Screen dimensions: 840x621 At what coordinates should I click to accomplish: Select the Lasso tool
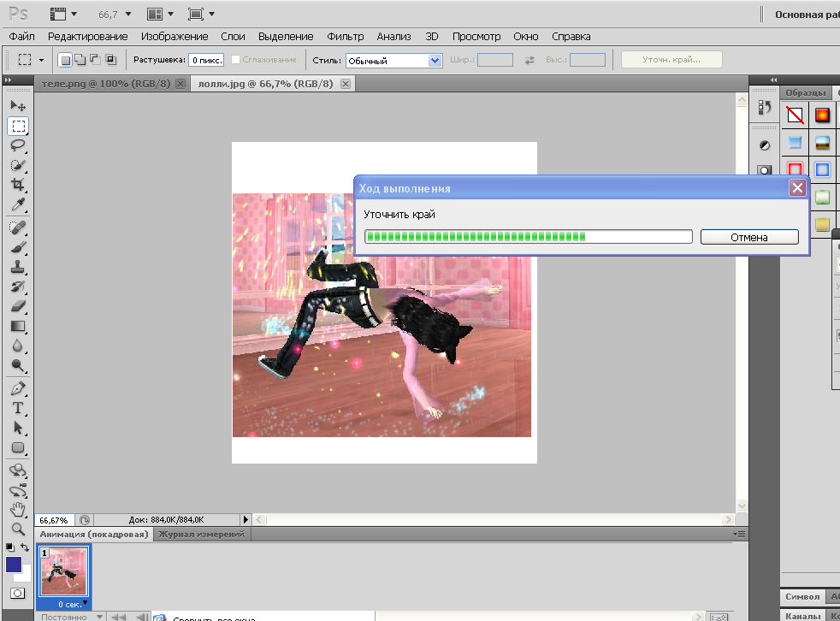click(x=18, y=145)
